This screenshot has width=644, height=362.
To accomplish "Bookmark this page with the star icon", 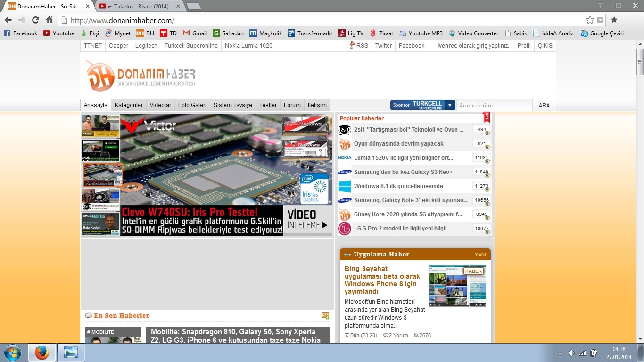I will [x=590, y=20].
